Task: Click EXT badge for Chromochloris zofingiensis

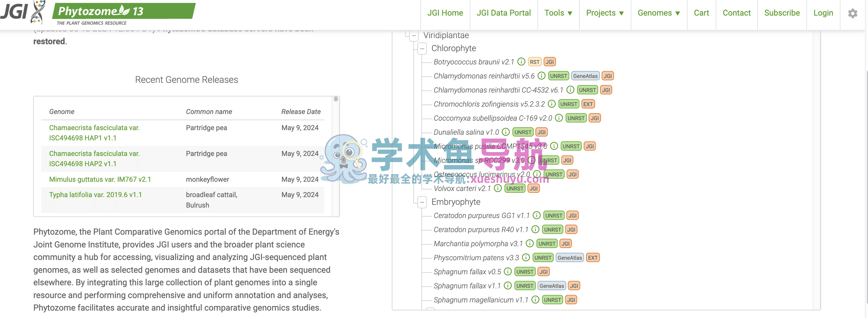Action: pyautogui.click(x=588, y=104)
